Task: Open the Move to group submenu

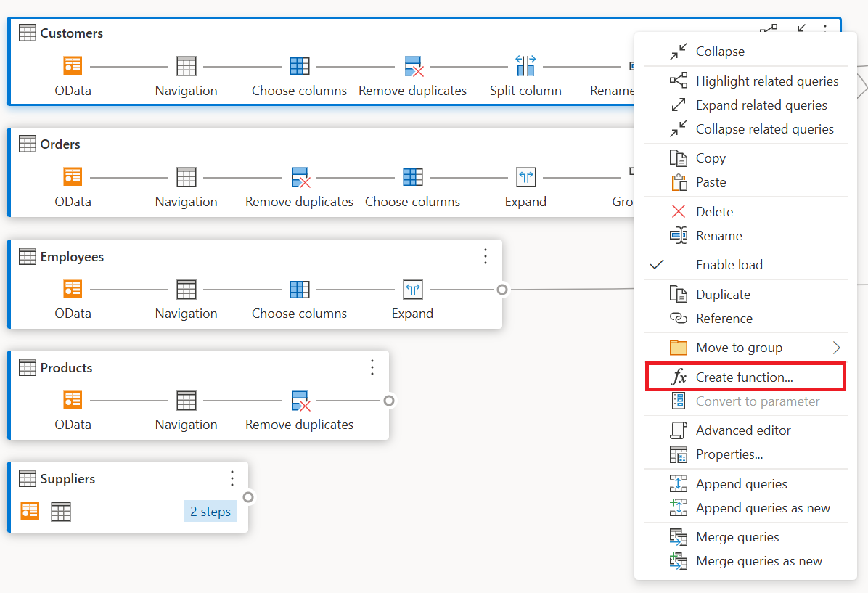Action: point(745,348)
